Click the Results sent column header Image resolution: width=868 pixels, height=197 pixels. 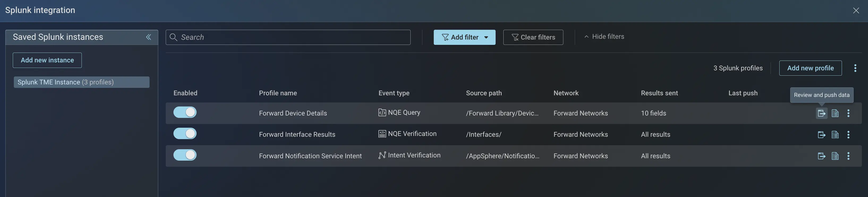tap(659, 93)
